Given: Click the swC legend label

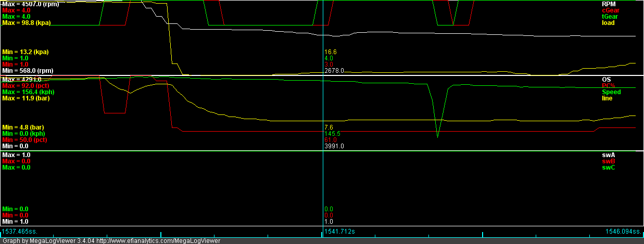Looking at the screenshot, I should coord(608,168).
